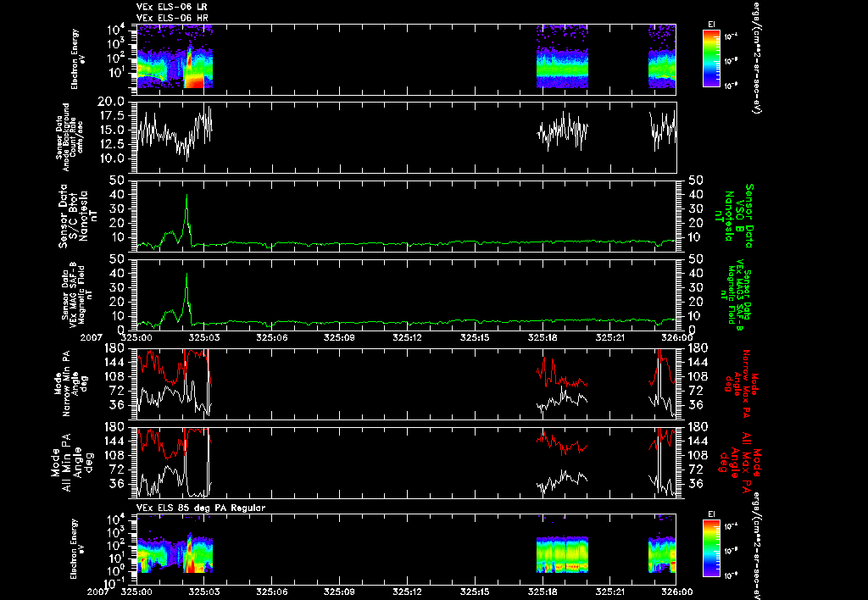Screen dimensions: 868x600
Task: Click the count rate trace near 325:18
Action: 562,131
